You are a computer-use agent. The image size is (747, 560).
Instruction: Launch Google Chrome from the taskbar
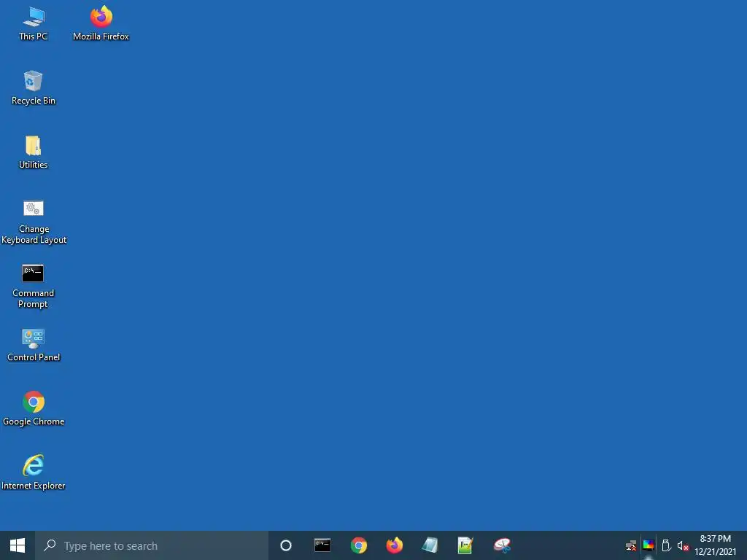(x=359, y=545)
